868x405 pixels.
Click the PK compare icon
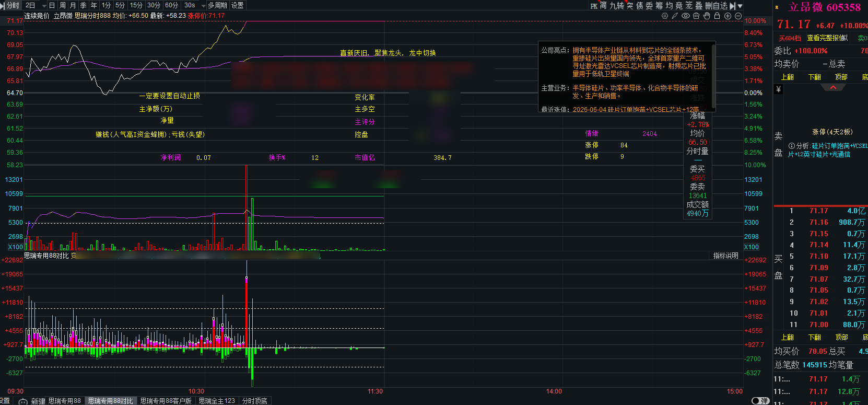[x=594, y=5]
